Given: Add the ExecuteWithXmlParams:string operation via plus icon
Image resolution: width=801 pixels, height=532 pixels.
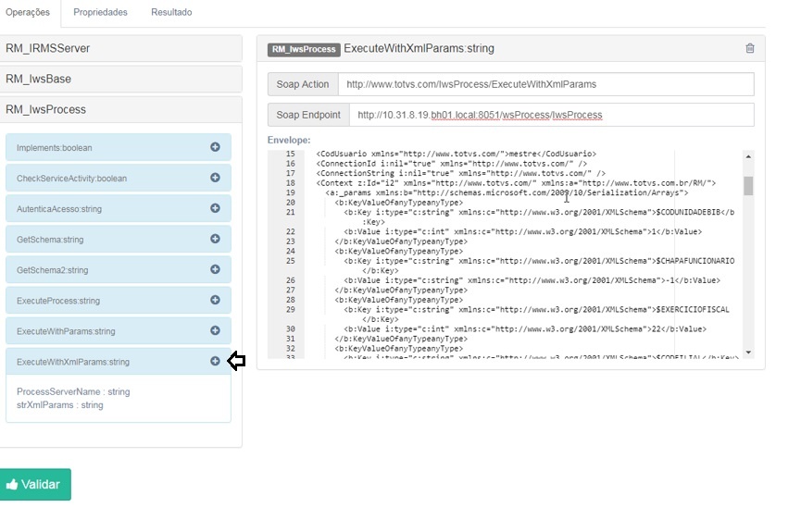Looking at the screenshot, I should [x=215, y=362].
